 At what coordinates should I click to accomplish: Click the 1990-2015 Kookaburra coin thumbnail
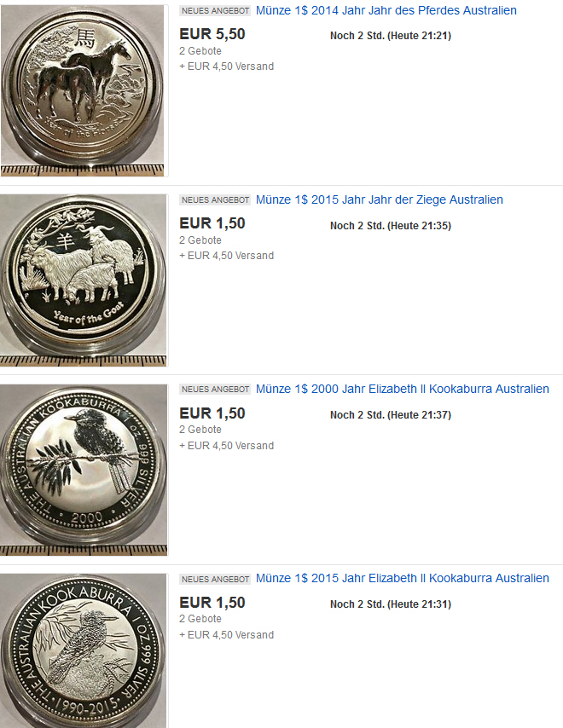point(83,651)
